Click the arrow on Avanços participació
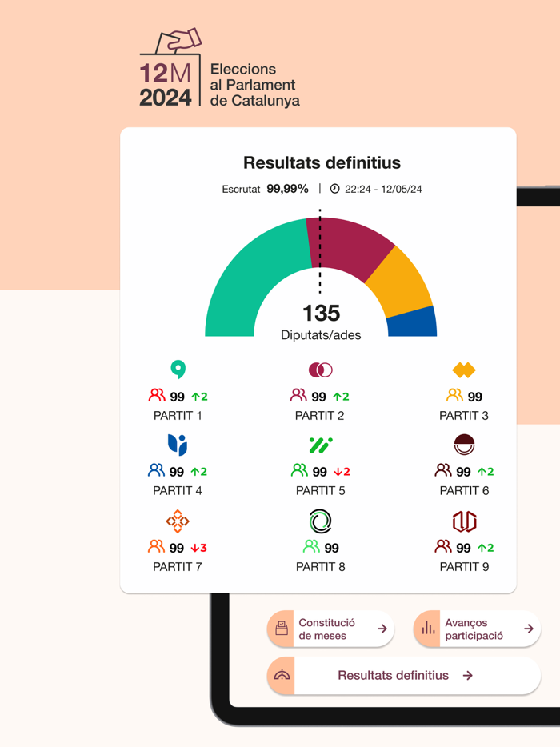The image size is (560, 747). coord(527,629)
